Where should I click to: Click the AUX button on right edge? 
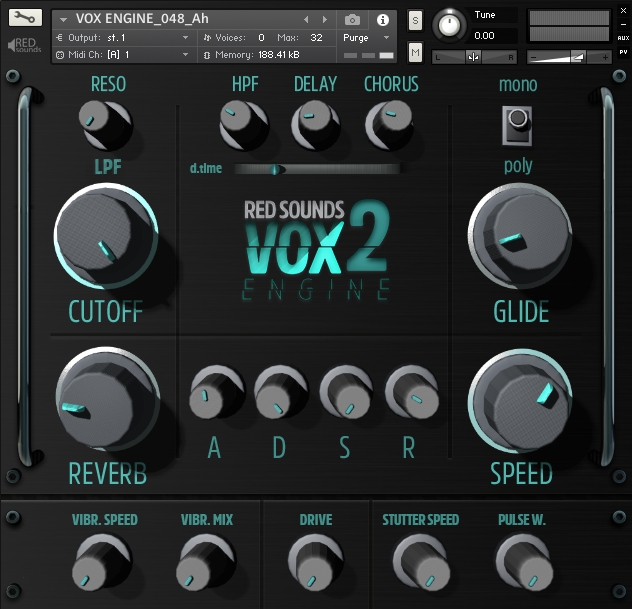(623, 38)
